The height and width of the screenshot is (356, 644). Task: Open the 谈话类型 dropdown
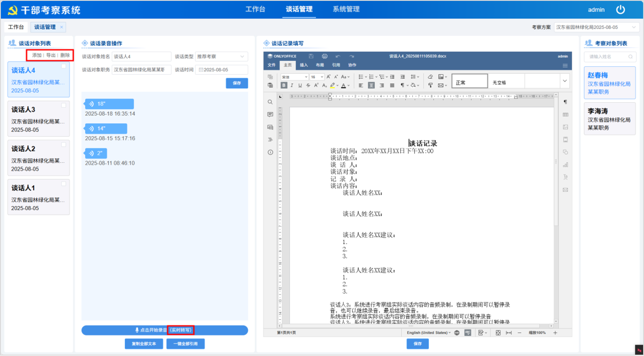pyautogui.click(x=222, y=57)
